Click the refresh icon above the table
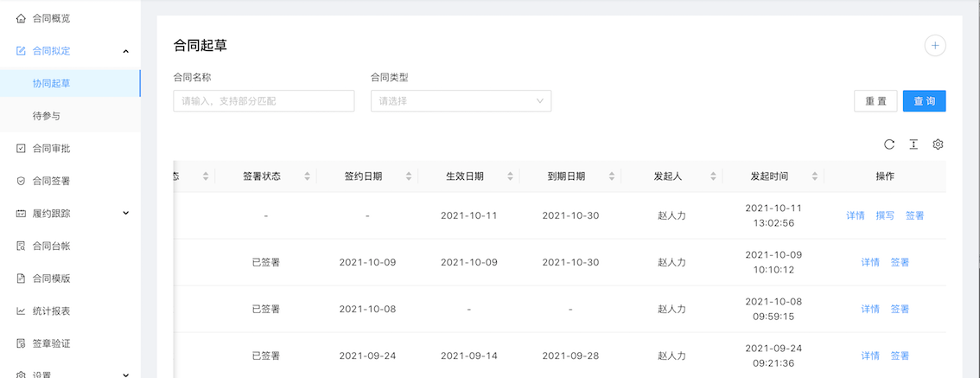This screenshot has height=378, width=980. [888, 144]
